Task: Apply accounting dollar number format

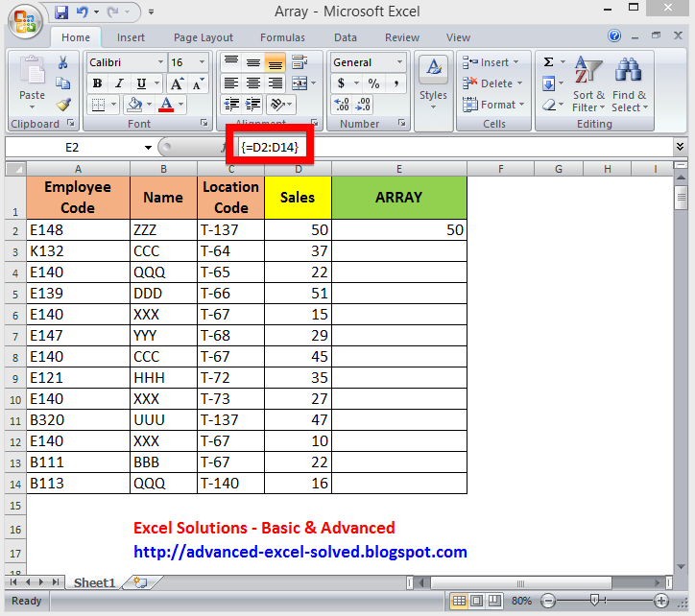Action: click(341, 83)
